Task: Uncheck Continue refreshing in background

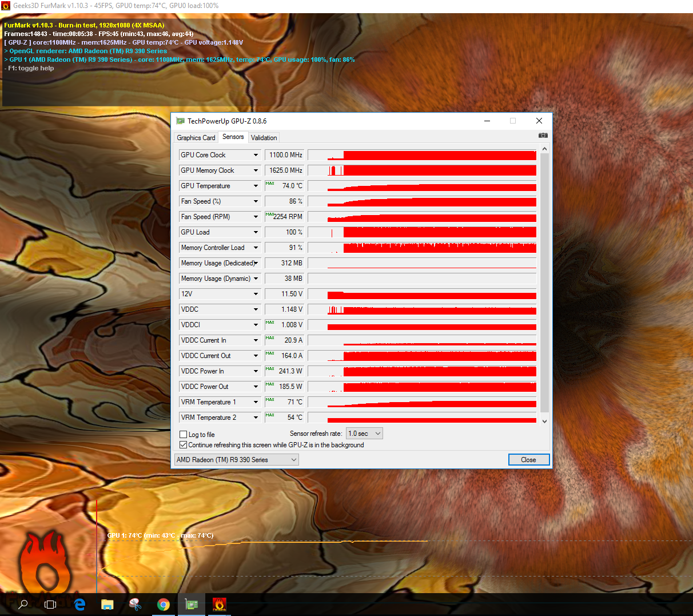Action: [x=184, y=444]
